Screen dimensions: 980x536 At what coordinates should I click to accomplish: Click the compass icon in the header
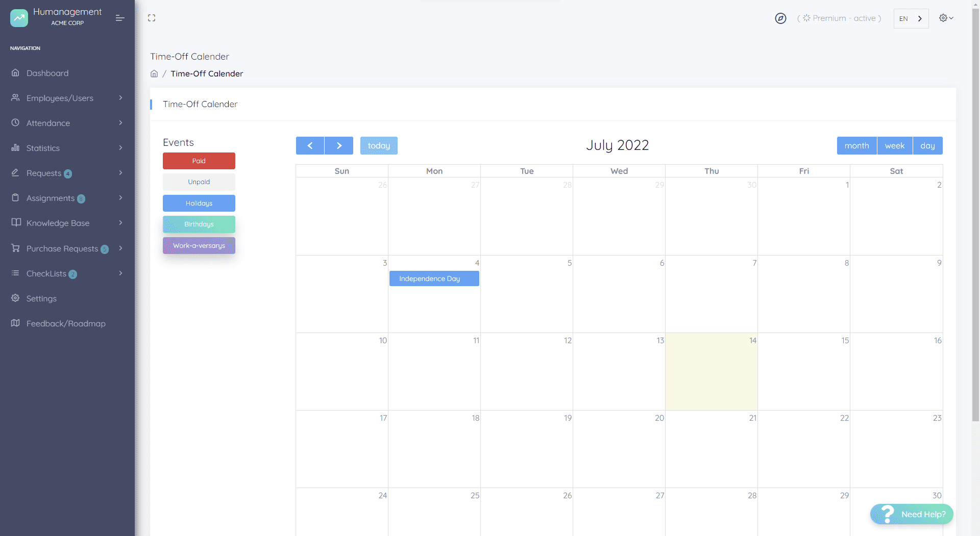(780, 18)
